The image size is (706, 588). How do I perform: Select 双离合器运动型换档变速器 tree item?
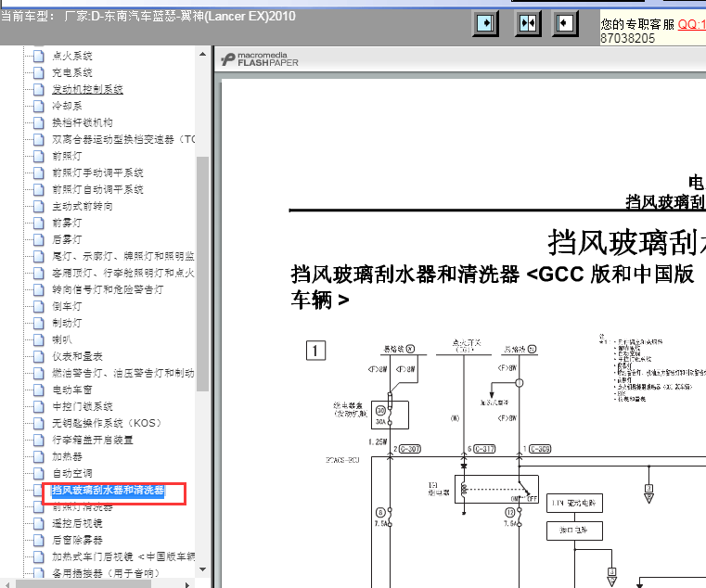123,139
